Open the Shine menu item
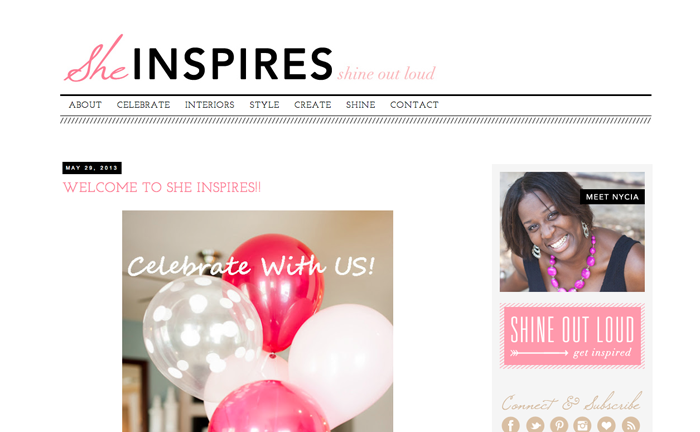700x432 pixels. 360,105
